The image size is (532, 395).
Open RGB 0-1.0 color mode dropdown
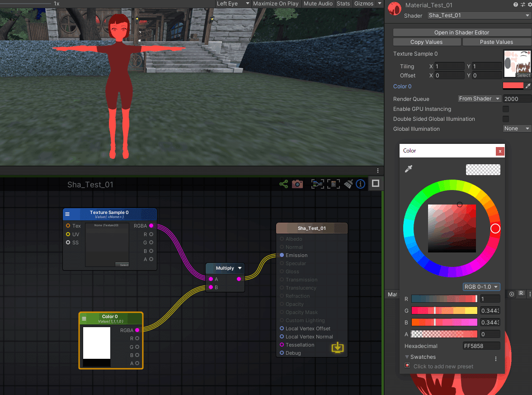click(x=481, y=287)
